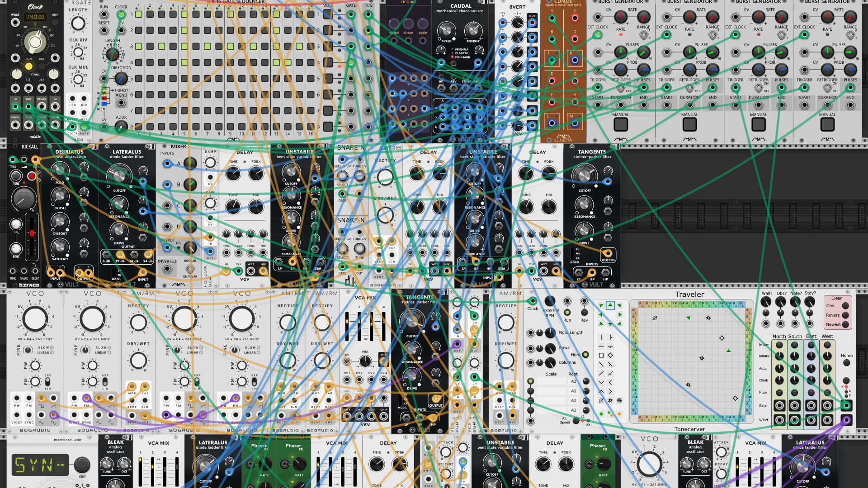Click the Caudal SPEED knob

tap(446, 30)
